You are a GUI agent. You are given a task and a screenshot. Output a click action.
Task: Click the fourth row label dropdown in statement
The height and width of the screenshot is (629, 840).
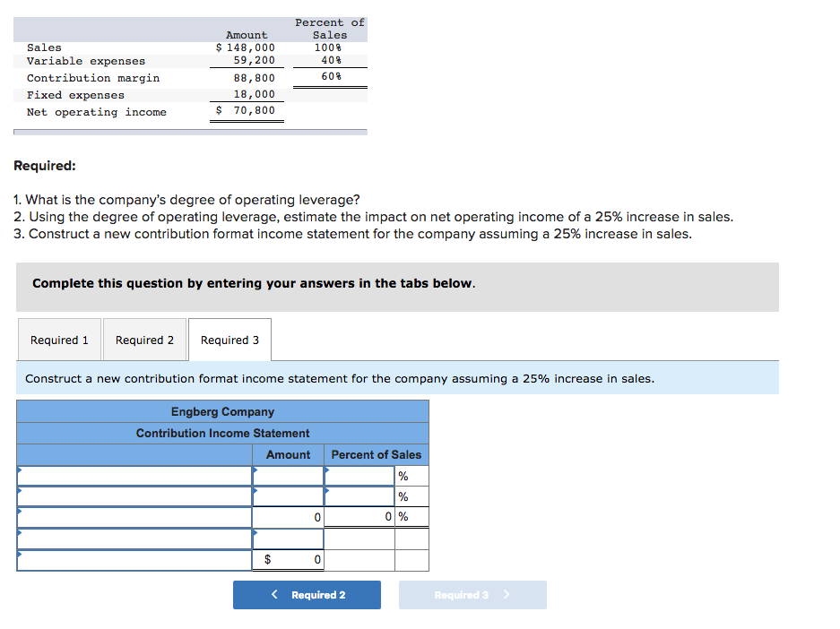coord(134,539)
